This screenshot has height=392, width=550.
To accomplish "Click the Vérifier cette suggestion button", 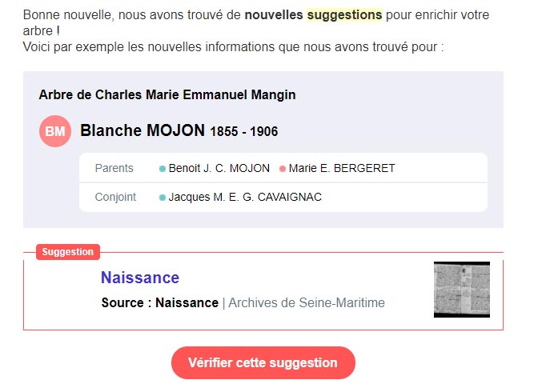I will click(263, 362).
